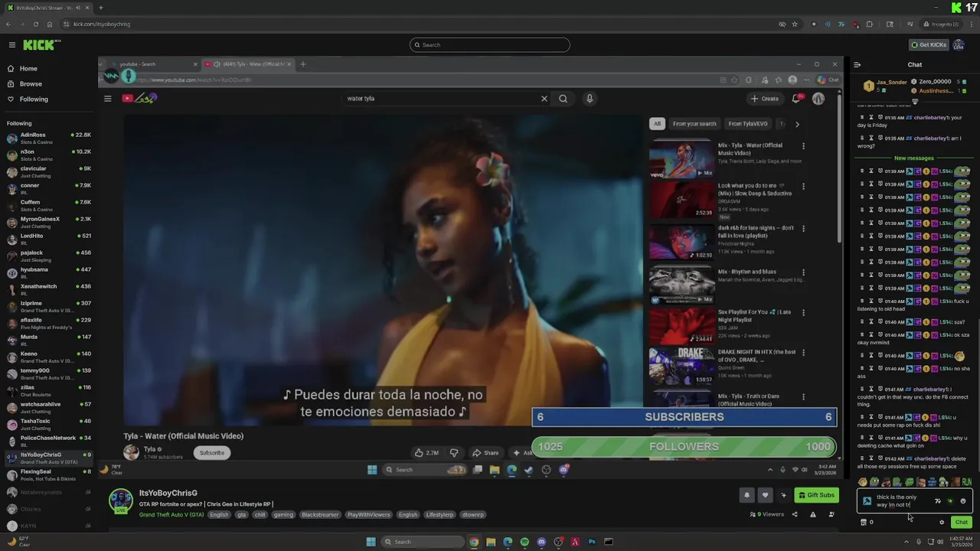The width and height of the screenshot is (980, 551).
Task: Open n3on channel in Following list
Action: tap(49, 155)
